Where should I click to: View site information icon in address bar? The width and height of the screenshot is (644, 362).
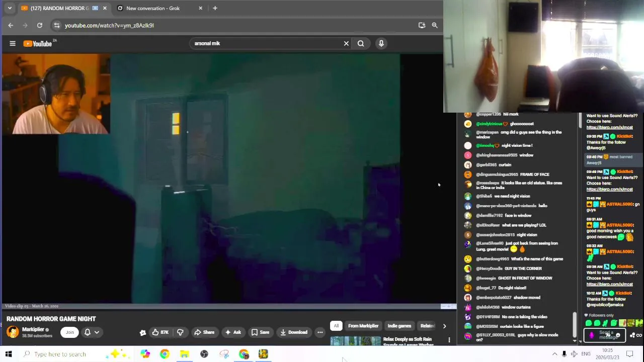click(57, 25)
